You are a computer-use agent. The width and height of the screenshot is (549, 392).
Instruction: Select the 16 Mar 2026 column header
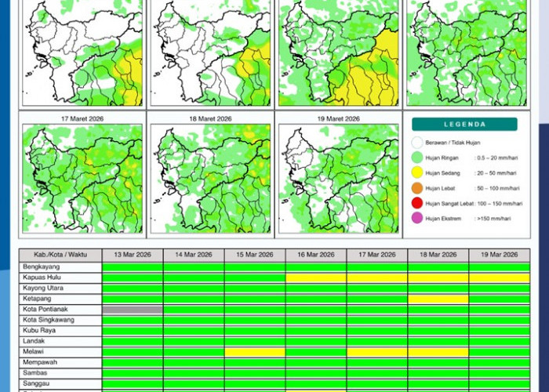[x=316, y=255]
